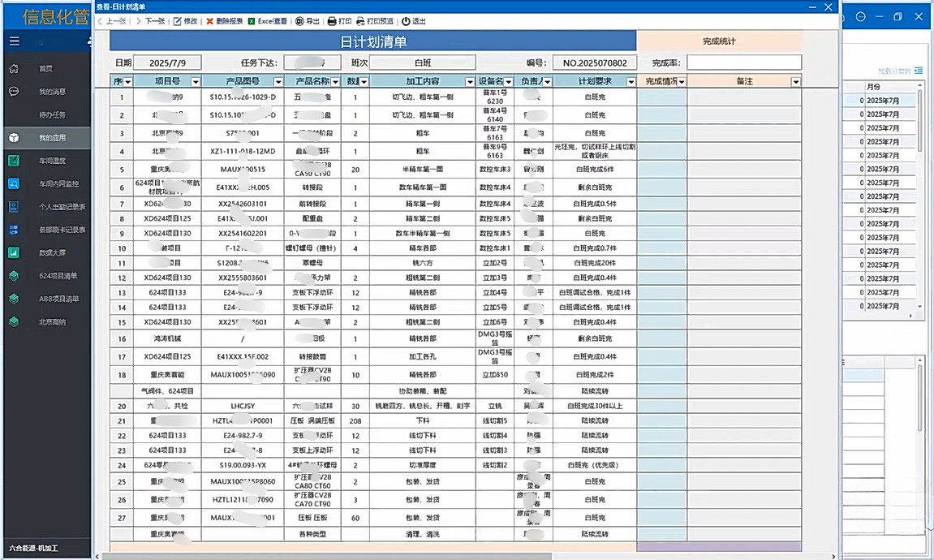934x560 pixels.
Task: Expand the 产品图号 column filter arrow
Action: coord(278,82)
